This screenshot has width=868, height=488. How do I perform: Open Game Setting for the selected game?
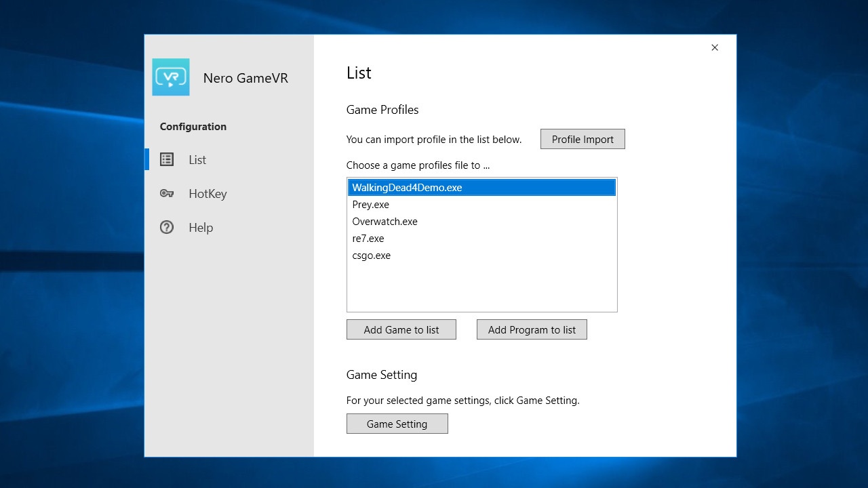tap(397, 424)
